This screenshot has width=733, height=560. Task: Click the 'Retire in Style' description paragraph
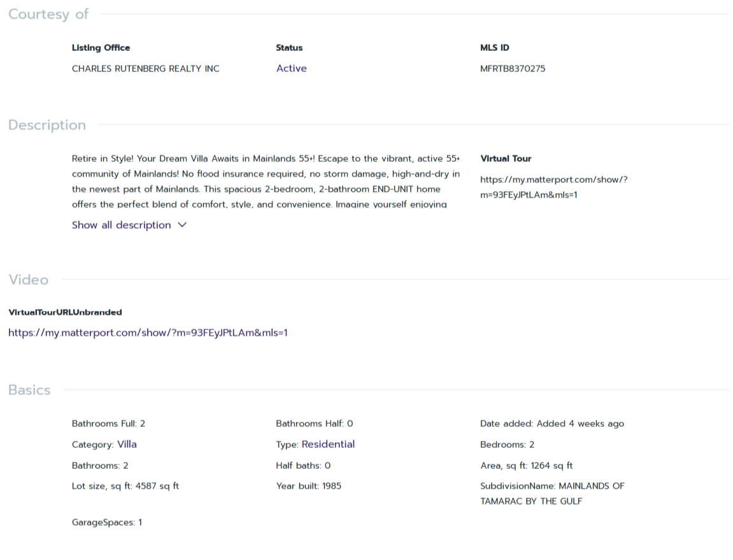[x=266, y=181]
